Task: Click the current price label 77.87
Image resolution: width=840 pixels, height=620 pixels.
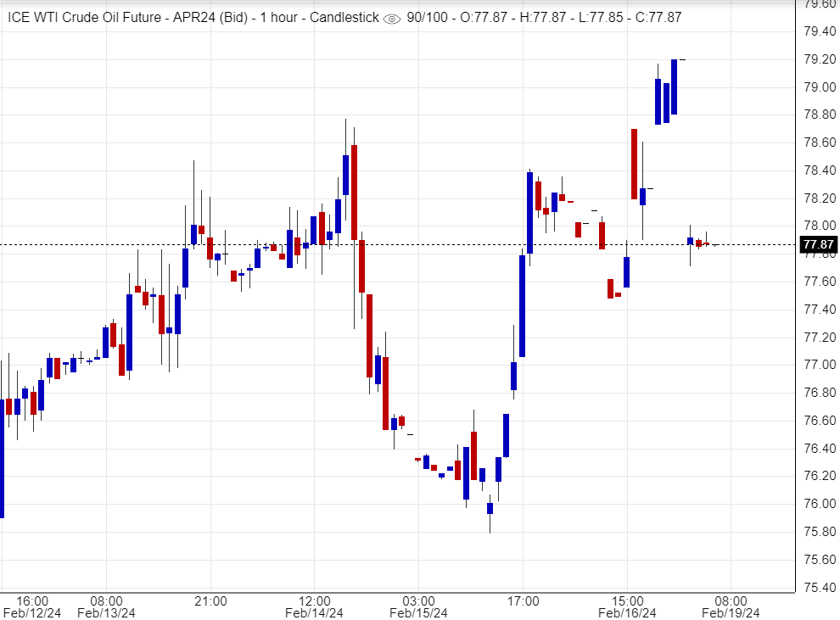Action: pyautogui.click(x=816, y=245)
